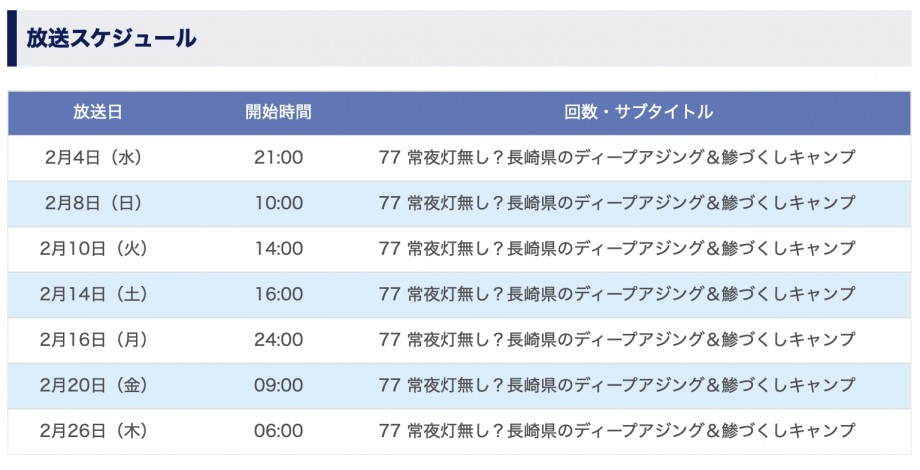This screenshot has height=470, width=920.
Task: Select the 2月14日（土） date cell
Action: coord(97,294)
